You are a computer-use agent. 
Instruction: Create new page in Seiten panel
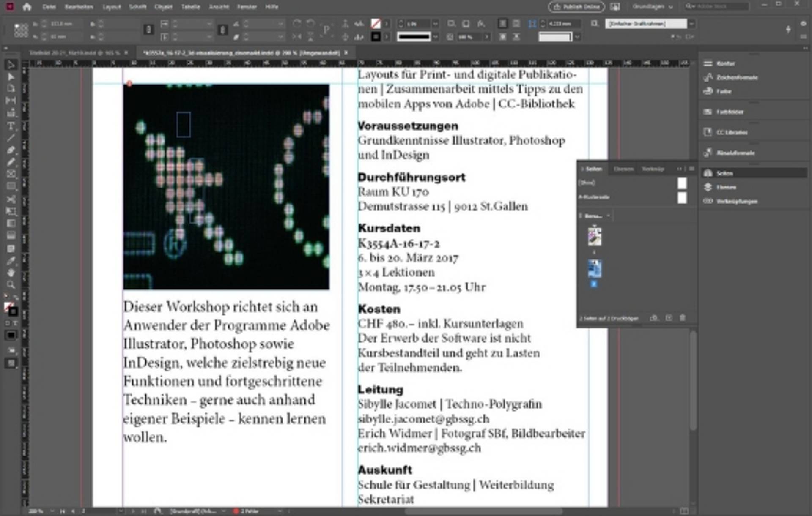[x=669, y=318]
